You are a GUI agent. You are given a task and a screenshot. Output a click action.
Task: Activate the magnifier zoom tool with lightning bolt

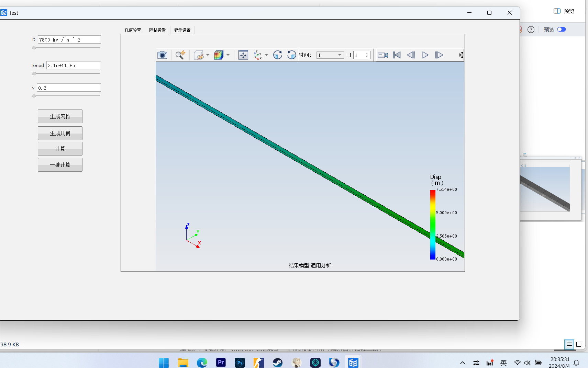pyautogui.click(x=180, y=55)
